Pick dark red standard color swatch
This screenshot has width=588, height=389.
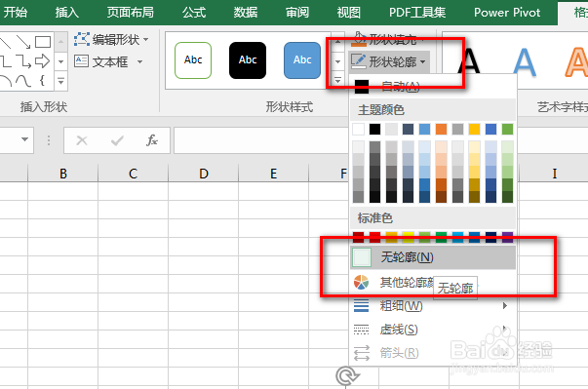359,237
